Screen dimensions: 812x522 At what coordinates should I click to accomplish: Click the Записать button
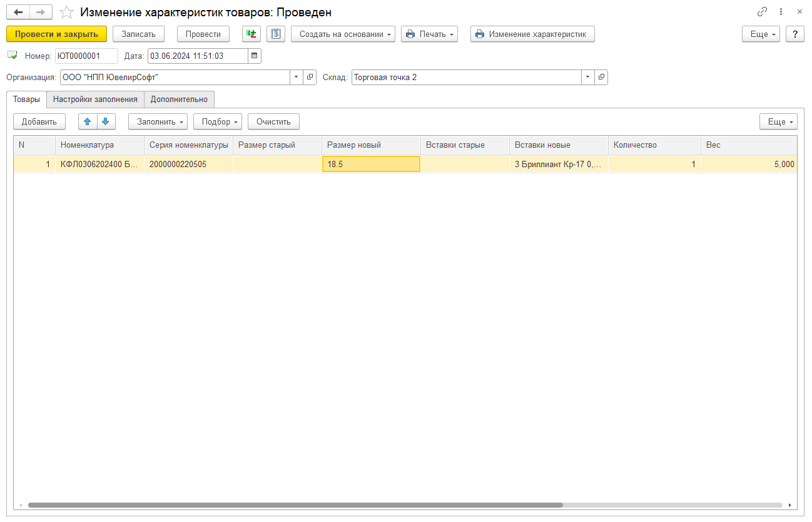(x=138, y=34)
